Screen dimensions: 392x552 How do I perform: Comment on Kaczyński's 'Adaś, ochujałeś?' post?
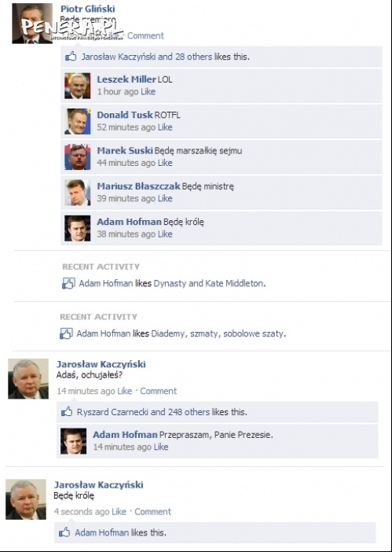(x=159, y=391)
